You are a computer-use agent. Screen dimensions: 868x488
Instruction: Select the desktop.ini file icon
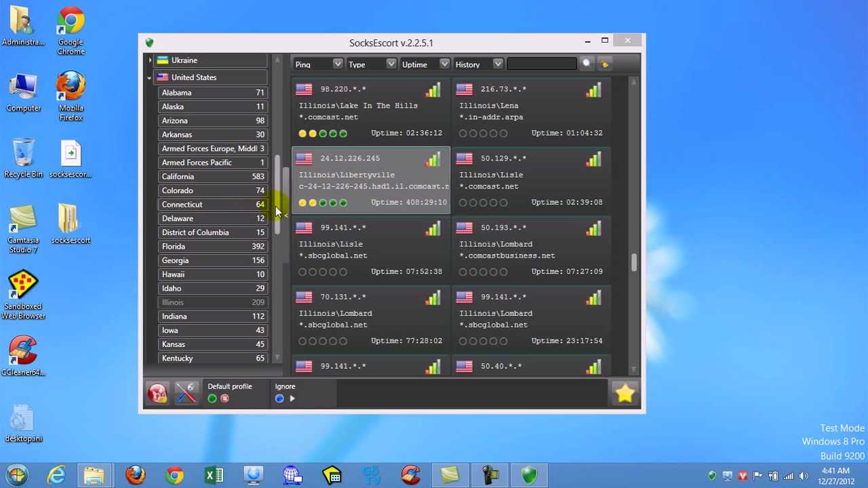(23, 424)
